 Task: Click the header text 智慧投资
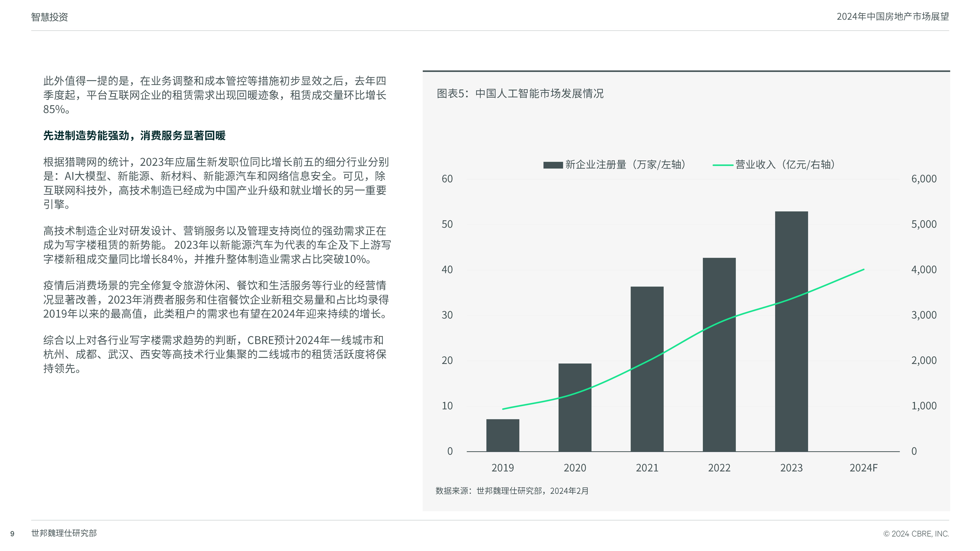tap(50, 17)
